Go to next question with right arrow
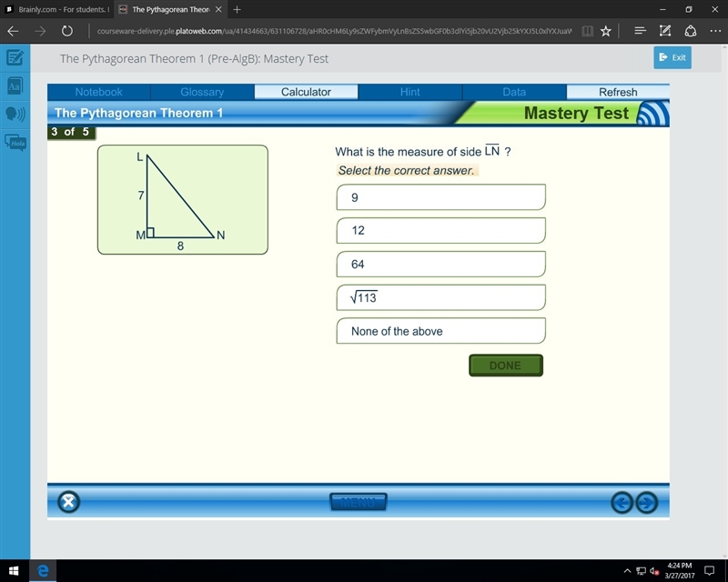The image size is (728, 582). [x=647, y=502]
